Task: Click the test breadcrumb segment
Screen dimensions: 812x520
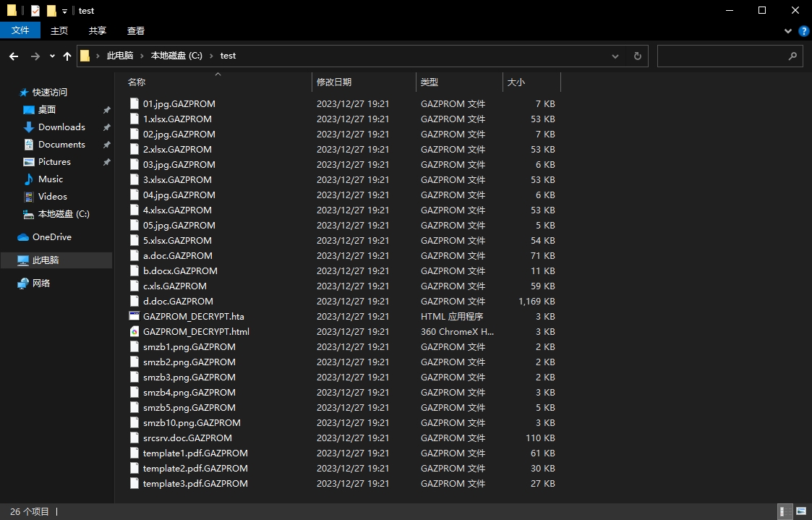Action: click(x=228, y=56)
